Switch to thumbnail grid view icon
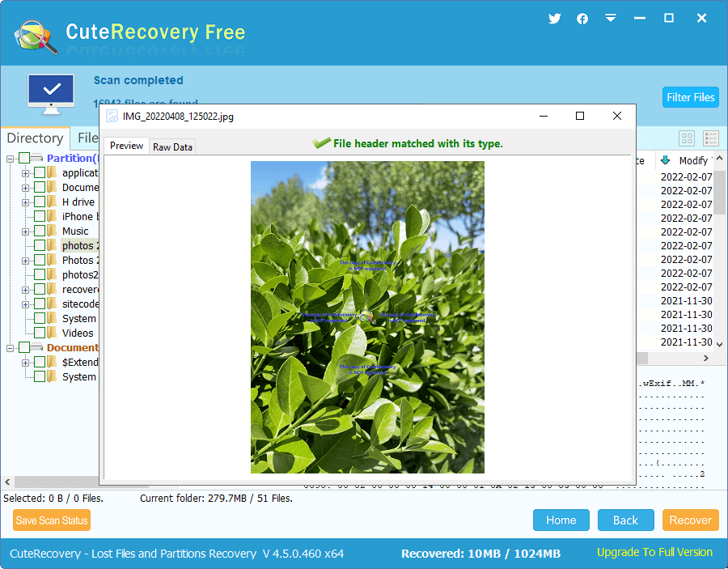Screen dimensions: 728x569 pos(687,138)
